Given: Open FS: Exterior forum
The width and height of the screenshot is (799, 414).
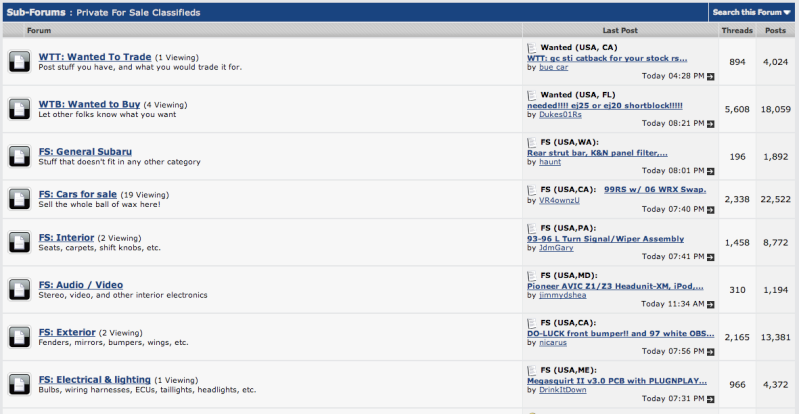Looking at the screenshot, I should [67, 332].
